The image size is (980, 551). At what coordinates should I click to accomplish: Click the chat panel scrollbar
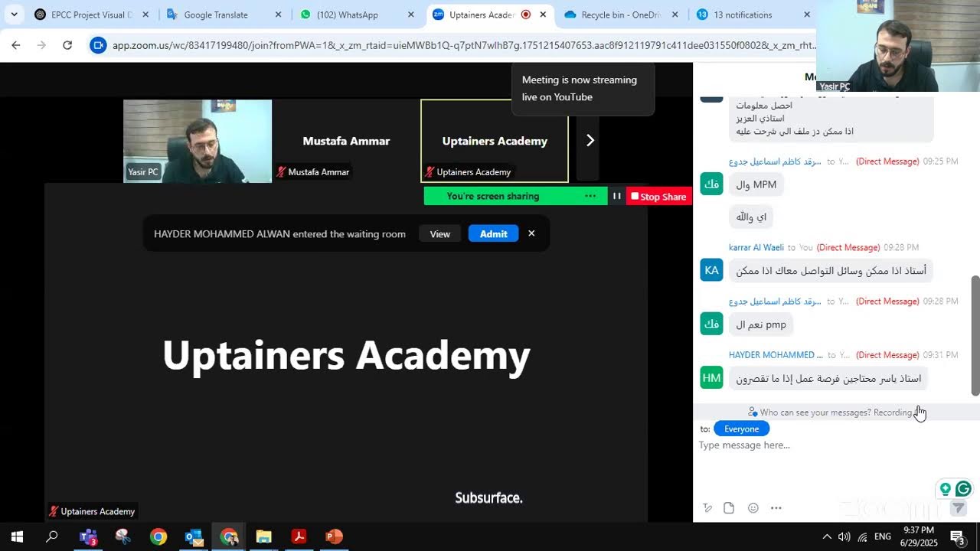point(975,335)
